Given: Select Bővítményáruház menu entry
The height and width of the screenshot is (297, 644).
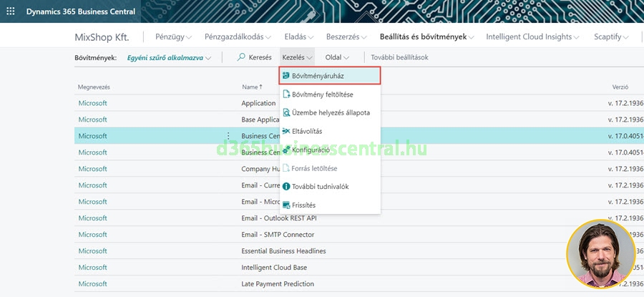Looking at the screenshot, I should [330, 76].
